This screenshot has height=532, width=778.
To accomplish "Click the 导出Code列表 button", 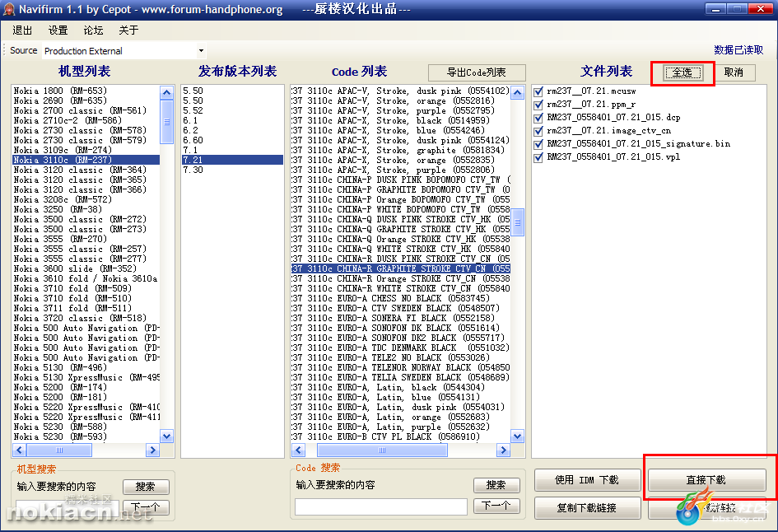I will coord(477,72).
